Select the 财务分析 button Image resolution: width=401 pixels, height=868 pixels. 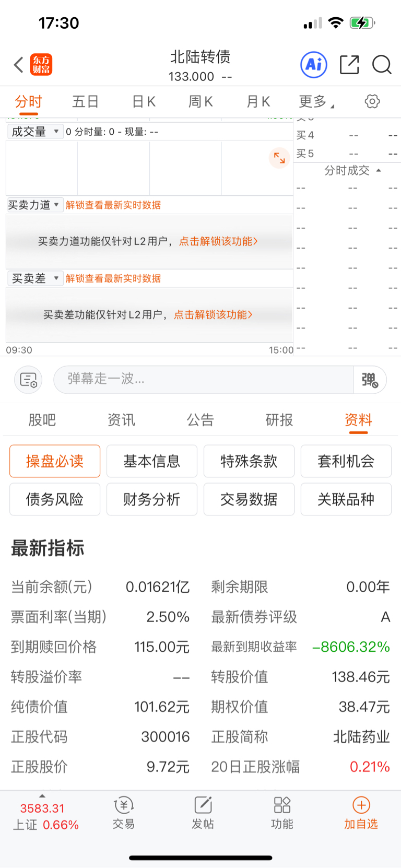[x=152, y=499]
